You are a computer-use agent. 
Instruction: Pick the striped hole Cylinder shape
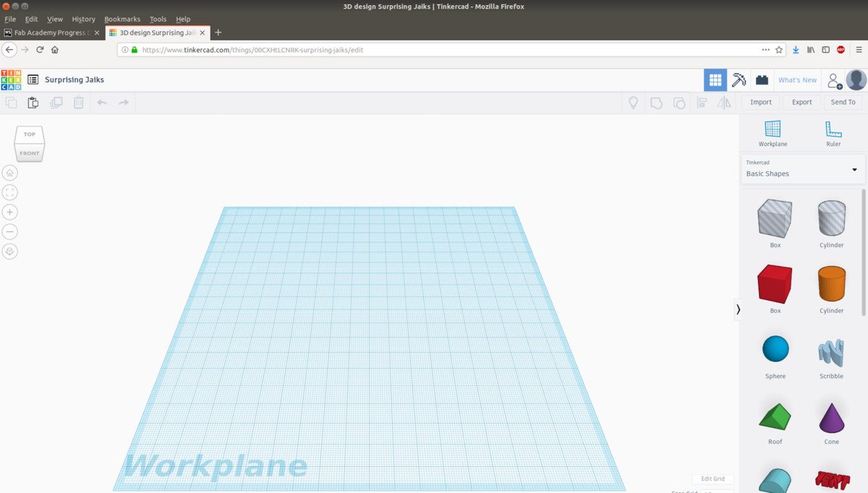click(831, 218)
